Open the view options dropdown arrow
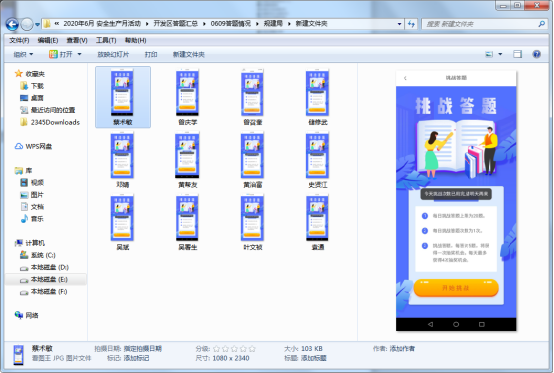554x373 pixels. point(500,54)
